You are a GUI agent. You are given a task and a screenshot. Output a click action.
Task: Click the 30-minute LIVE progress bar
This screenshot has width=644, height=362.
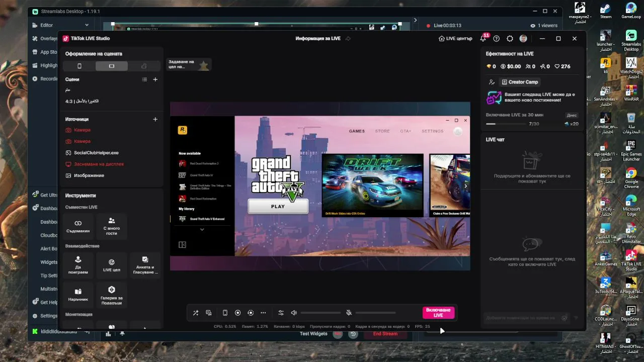click(x=506, y=124)
